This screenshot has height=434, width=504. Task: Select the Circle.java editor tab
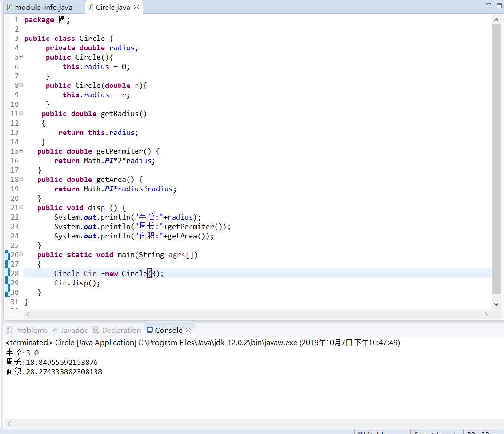click(112, 7)
